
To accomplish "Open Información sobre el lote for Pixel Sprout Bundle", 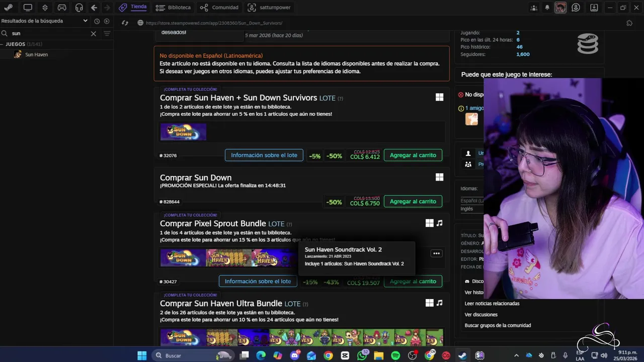I will [258, 282].
